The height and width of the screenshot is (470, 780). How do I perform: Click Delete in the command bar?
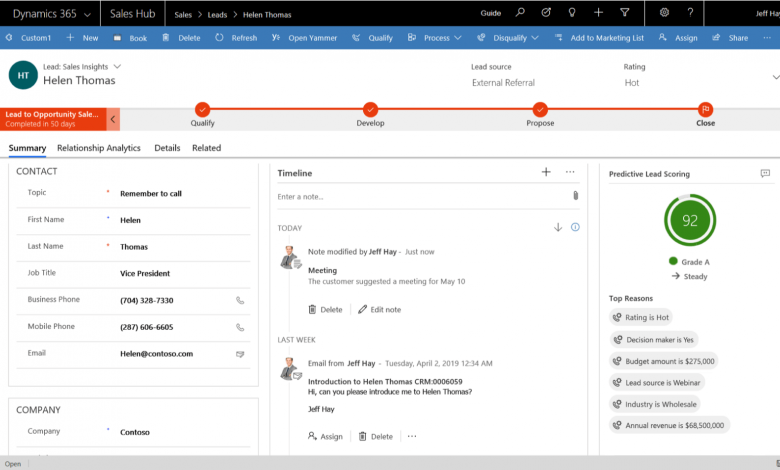[182, 38]
